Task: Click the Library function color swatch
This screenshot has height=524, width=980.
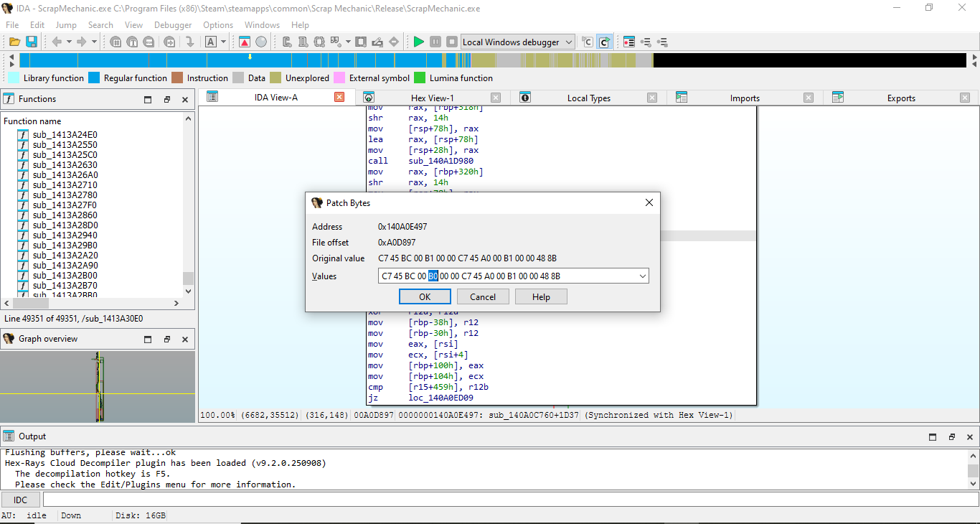Action: tap(14, 78)
